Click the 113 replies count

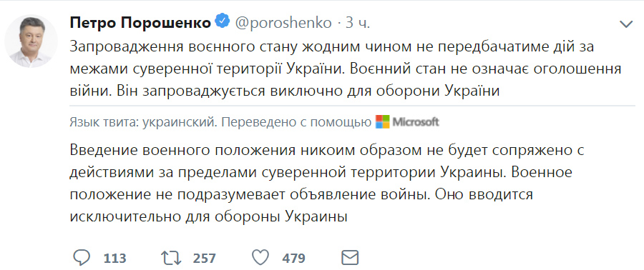(x=114, y=259)
